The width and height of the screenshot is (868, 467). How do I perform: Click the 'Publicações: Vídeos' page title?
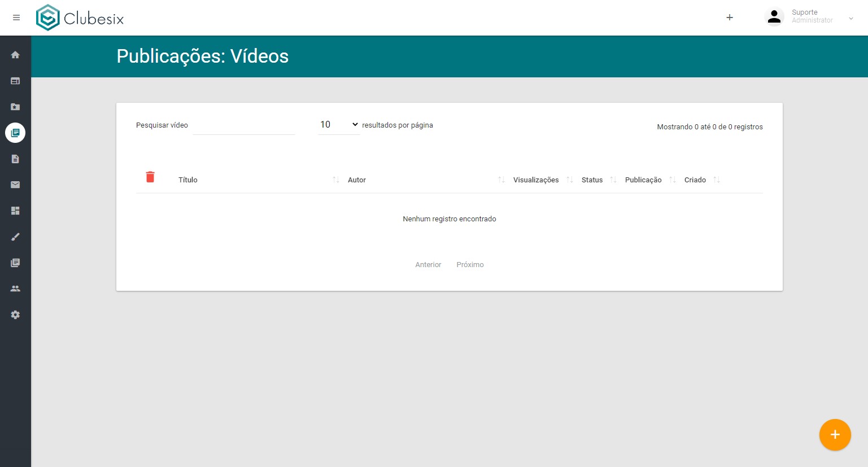pyautogui.click(x=203, y=56)
